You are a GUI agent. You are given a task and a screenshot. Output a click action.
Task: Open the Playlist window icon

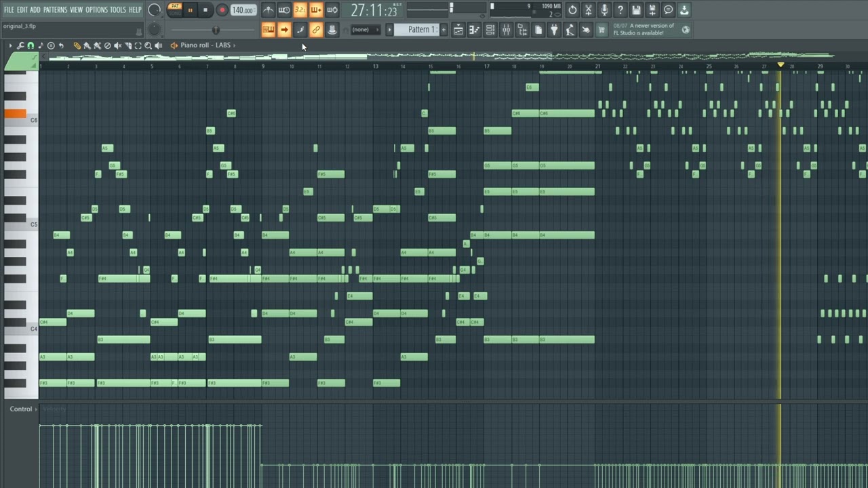[x=458, y=30]
